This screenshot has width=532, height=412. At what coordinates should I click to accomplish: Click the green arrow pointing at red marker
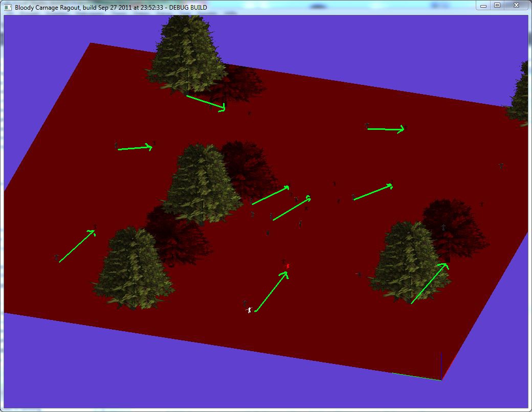pos(271,292)
